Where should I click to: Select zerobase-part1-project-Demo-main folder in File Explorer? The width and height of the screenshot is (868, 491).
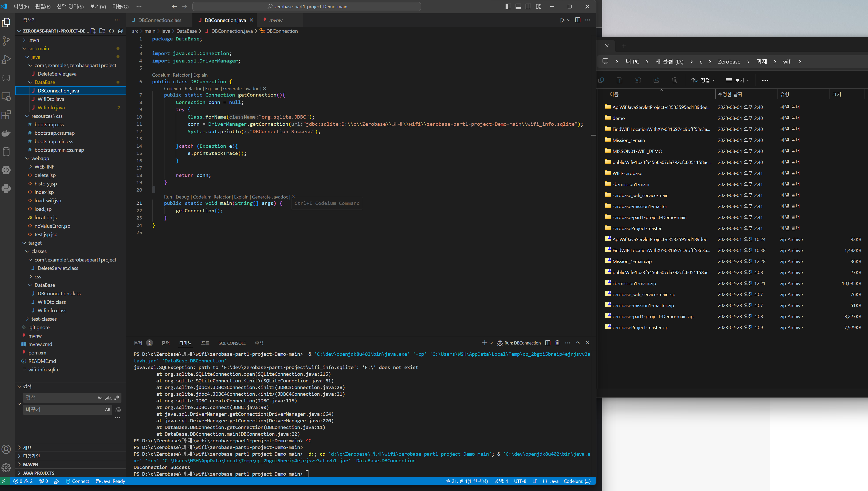(649, 217)
